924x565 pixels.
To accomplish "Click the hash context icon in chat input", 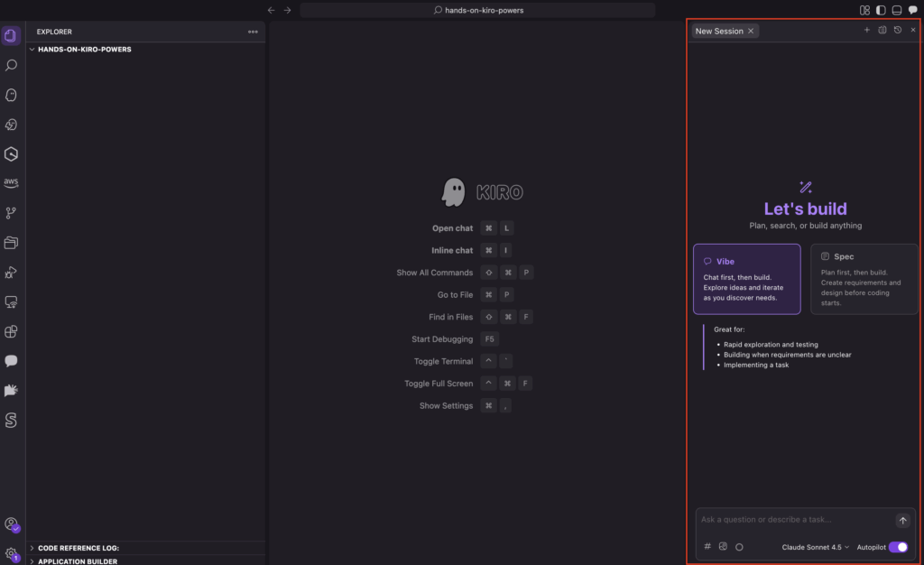I will pos(707,547).
